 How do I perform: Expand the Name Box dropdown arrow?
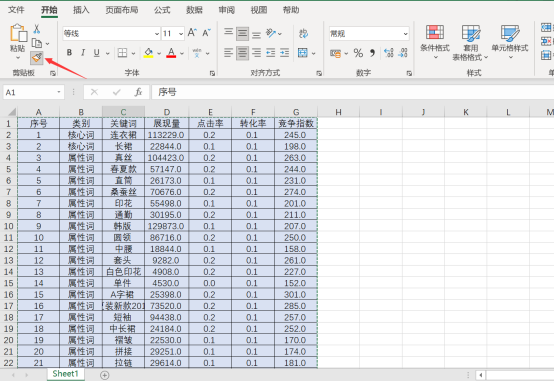tap(59, 92)
